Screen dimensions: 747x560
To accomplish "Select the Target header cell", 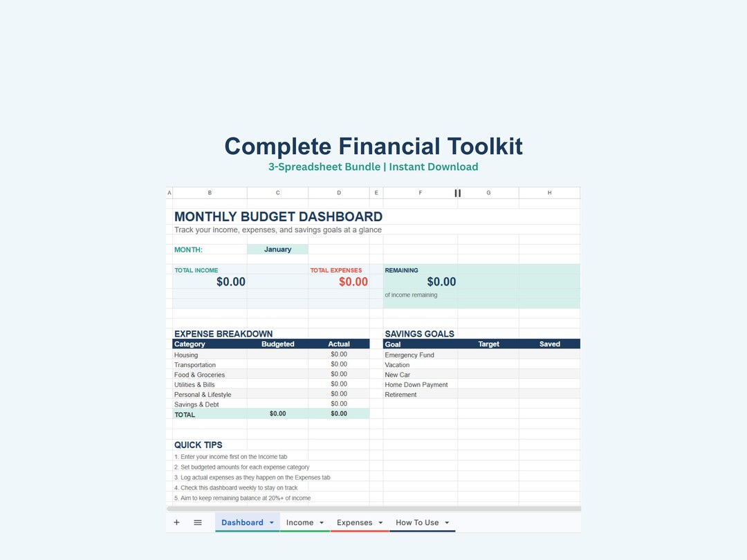I will coord(488,344).
